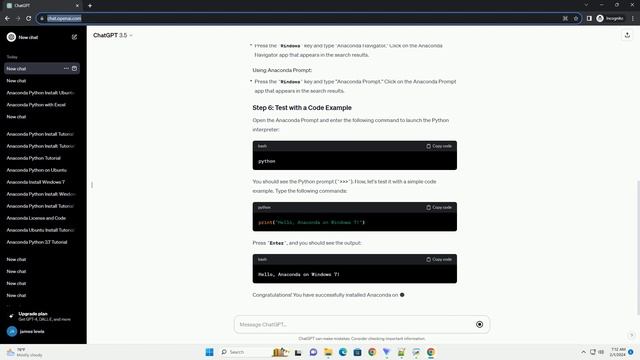Click the Using Anaconda Prompt: text

click(x=282, y=70)
